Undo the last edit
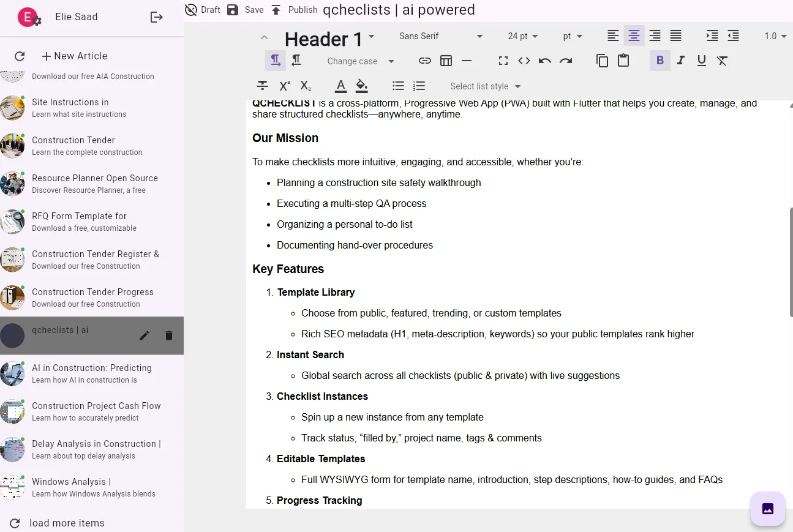The height and width of the screenshot is (532, 793). click(x=545, y=61)
